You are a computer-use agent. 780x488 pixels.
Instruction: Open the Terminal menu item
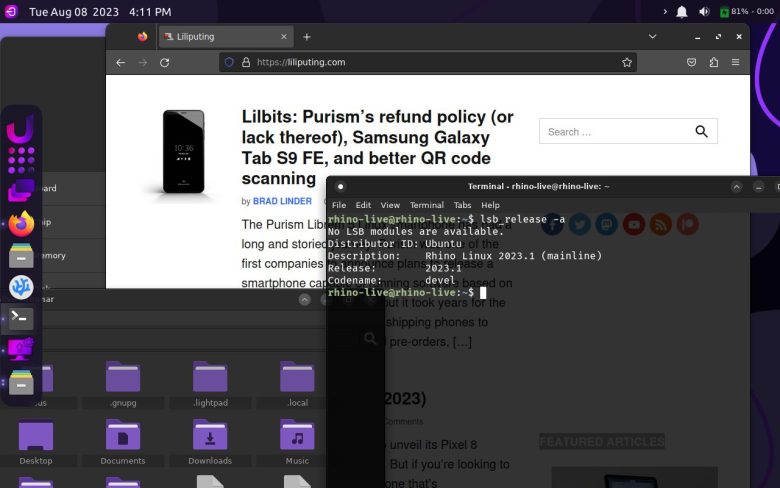(426, 205)
